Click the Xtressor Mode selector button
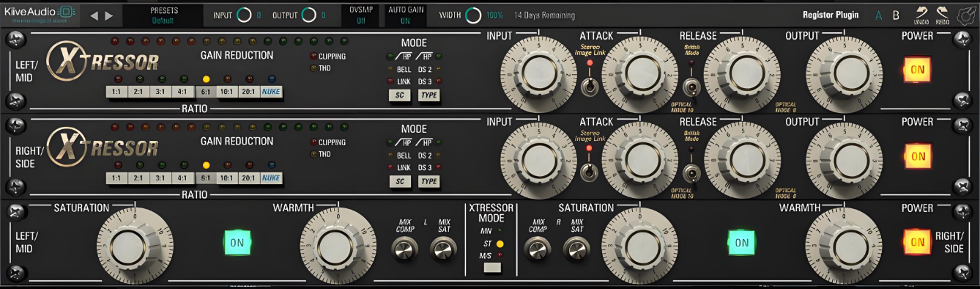This screenshot has width=980, height=289. click(x=491, y=268)
